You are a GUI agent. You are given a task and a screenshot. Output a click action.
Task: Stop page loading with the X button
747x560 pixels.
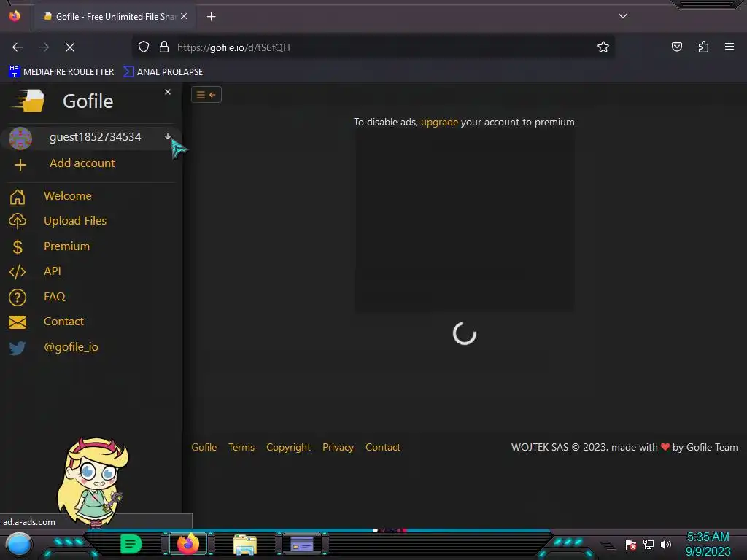coord(70,47)
